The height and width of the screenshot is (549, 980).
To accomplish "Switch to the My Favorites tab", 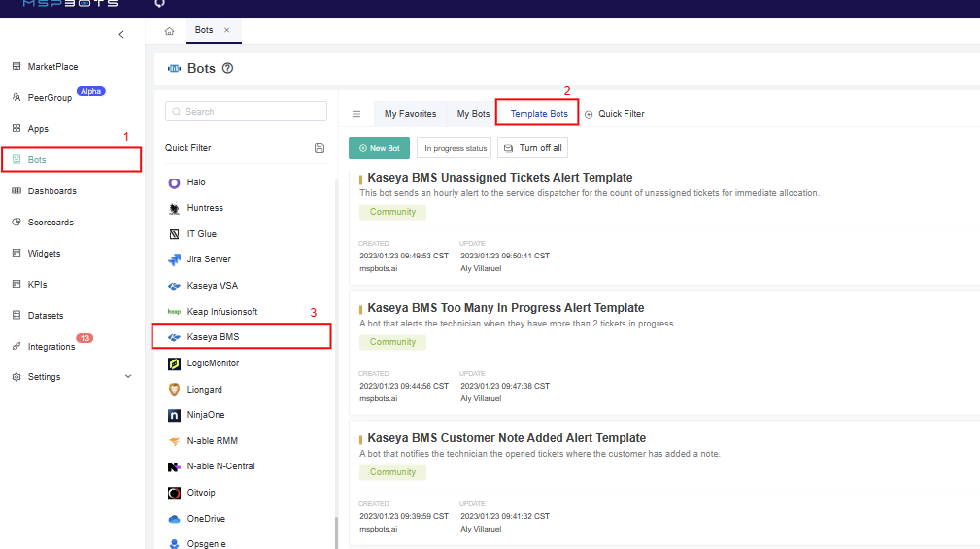I will pyautogui.click(x=410, y=114).
